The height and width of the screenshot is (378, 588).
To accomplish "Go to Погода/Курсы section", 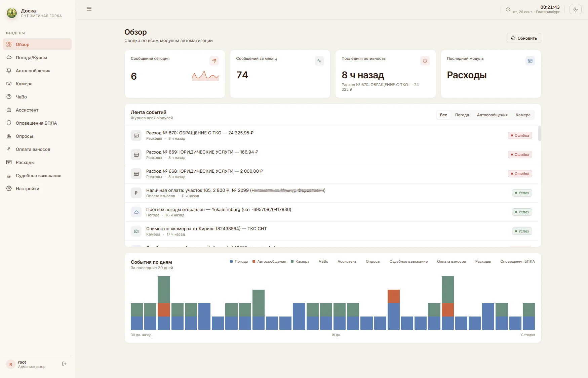I will [x=37, y=57].
